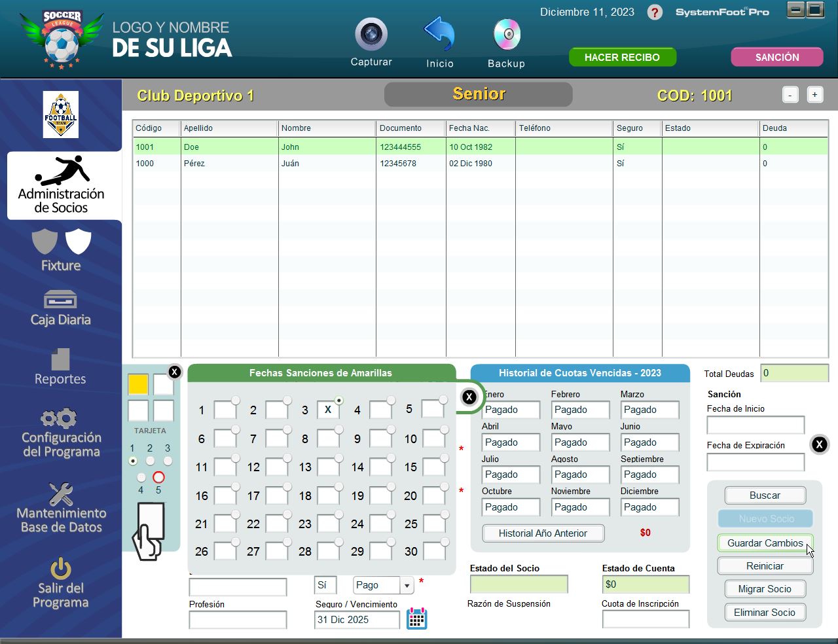Select tarjeta radio option 2
This screenshot has width=838, height=644.
pyautogui.click(x=150, y=461)
